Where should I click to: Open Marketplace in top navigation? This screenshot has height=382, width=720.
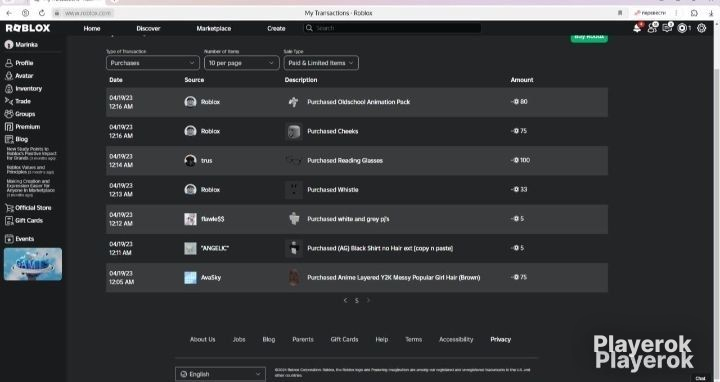tap(214, 28)
